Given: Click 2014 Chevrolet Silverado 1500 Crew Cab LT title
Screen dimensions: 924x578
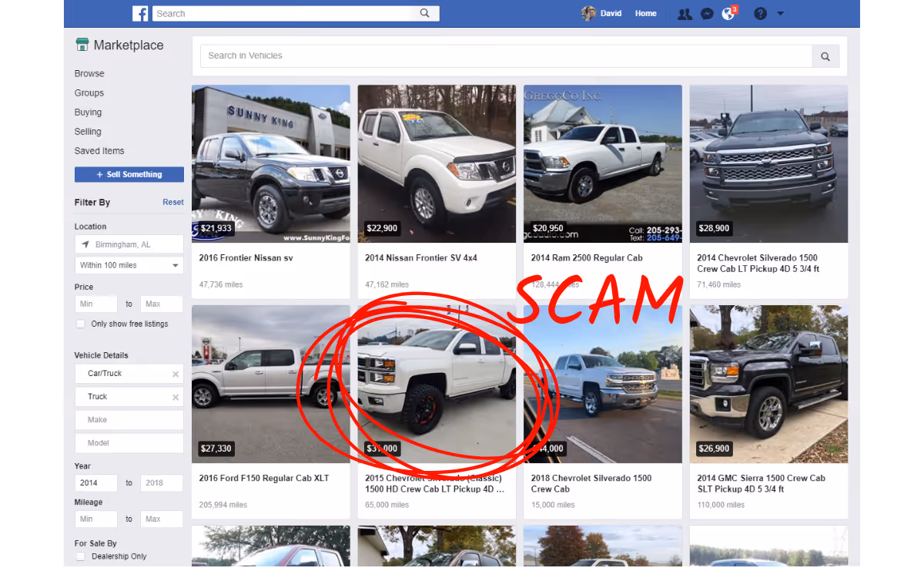Looking at the screenshot, I should point(758,264).
